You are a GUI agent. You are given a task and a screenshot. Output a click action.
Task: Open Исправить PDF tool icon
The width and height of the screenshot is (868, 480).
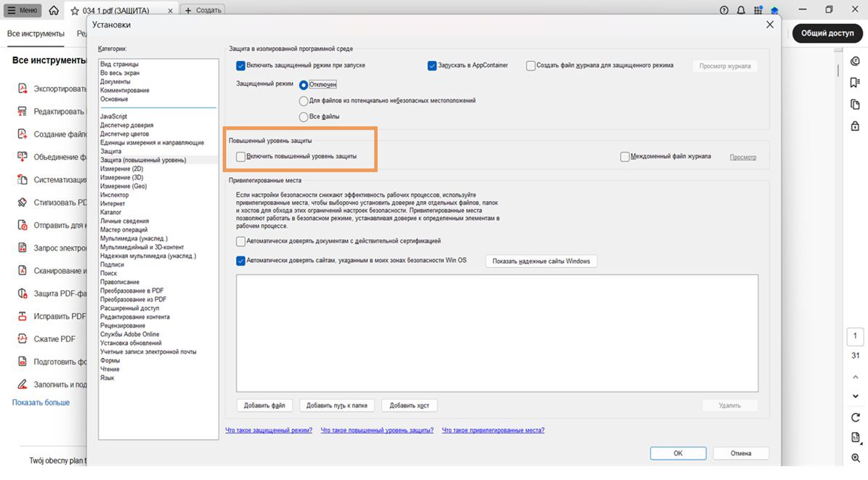coord(22,316)
